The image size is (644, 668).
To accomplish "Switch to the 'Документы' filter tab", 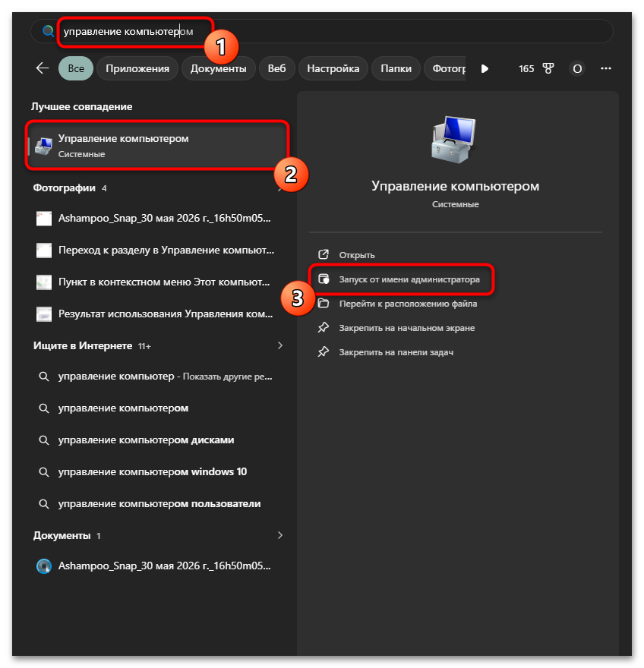I will [x=218, y=68].
